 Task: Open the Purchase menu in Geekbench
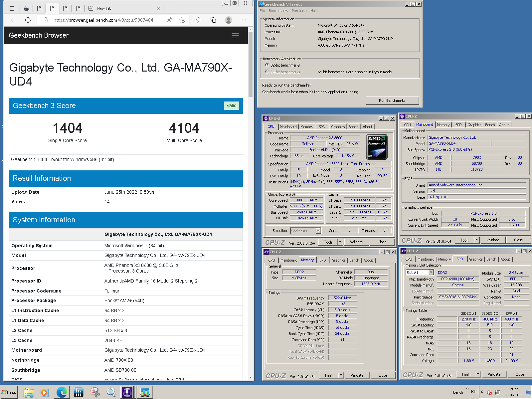click(x=299, y=11)
